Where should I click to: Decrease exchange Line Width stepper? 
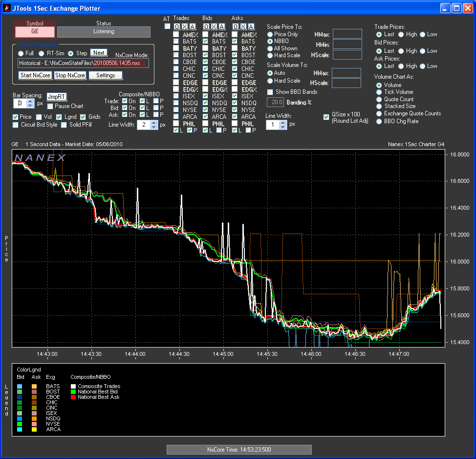tap(283, 127)
